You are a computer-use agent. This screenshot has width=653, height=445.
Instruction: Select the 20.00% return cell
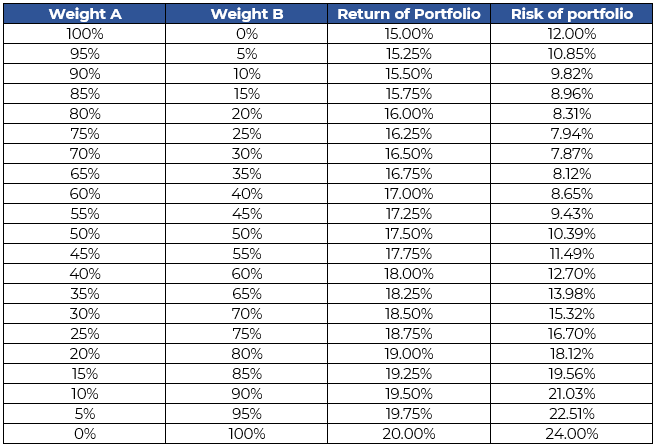tap(408, 433)
